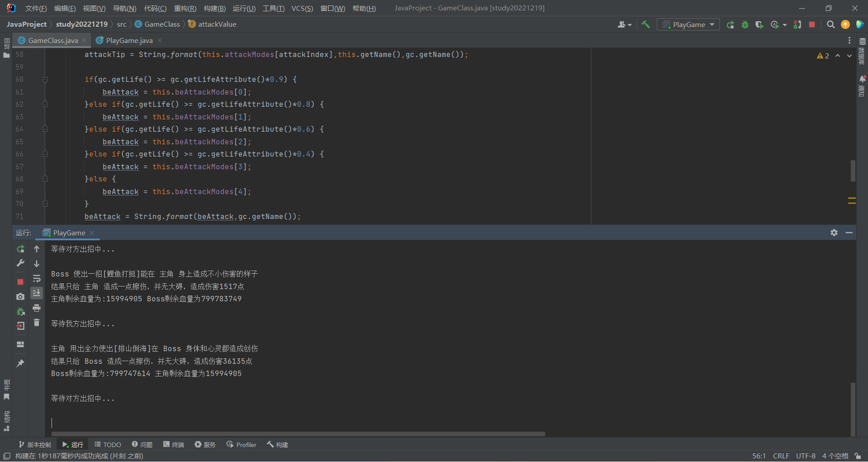Take thread dump camera icon
The image size is (868, 462).
(20, 296)
